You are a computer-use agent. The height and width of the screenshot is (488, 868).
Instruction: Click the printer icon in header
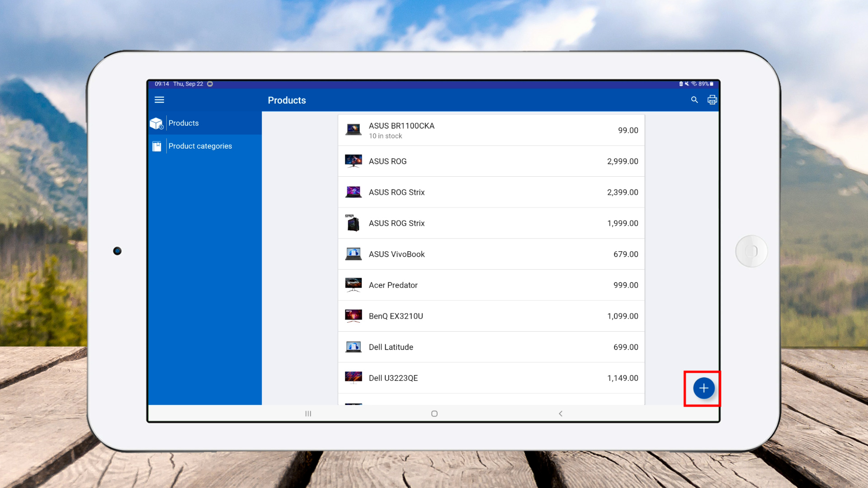tap(712, 100)
